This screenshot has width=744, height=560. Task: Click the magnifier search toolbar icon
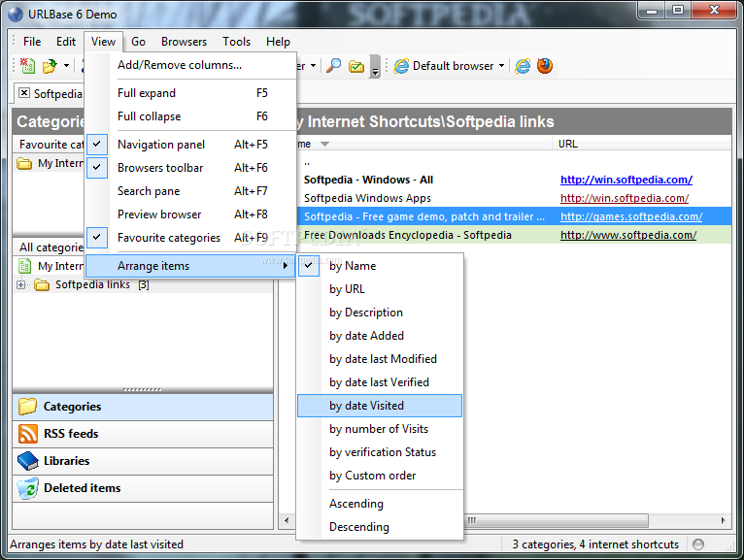coord(334,66)
